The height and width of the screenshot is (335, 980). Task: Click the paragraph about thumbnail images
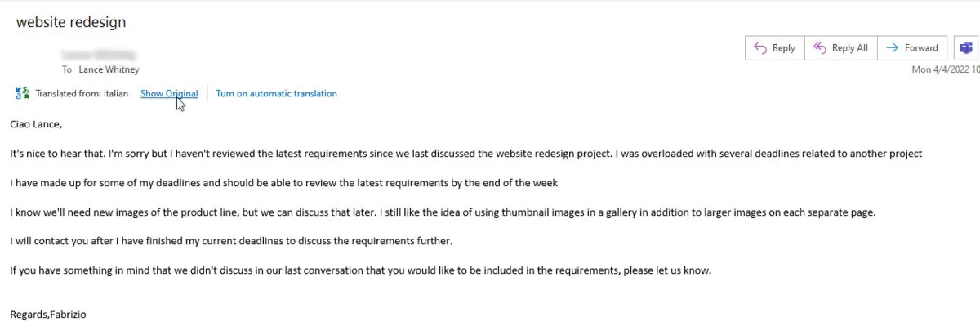[442, 212]
